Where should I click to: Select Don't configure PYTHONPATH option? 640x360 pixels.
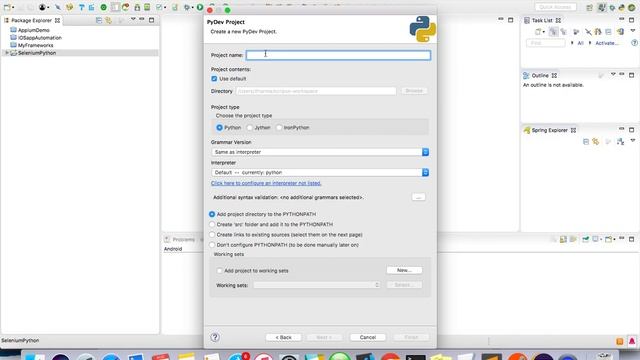click(212, 245)
